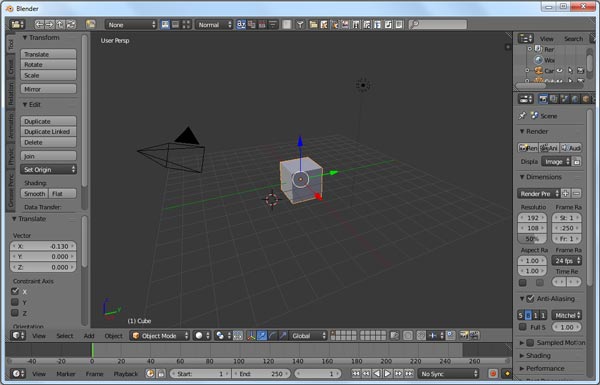Select the Object properties tab icon

click(x=586, y=99)
